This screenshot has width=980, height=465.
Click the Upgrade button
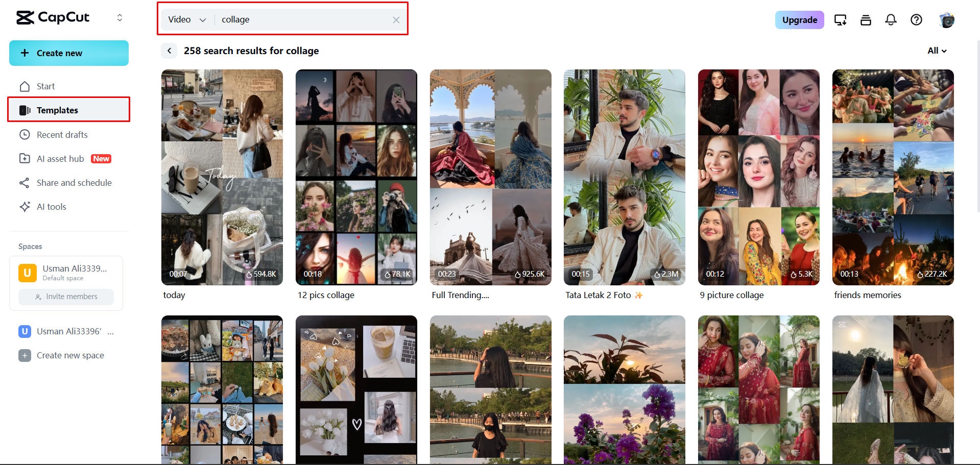click(799, 20)
